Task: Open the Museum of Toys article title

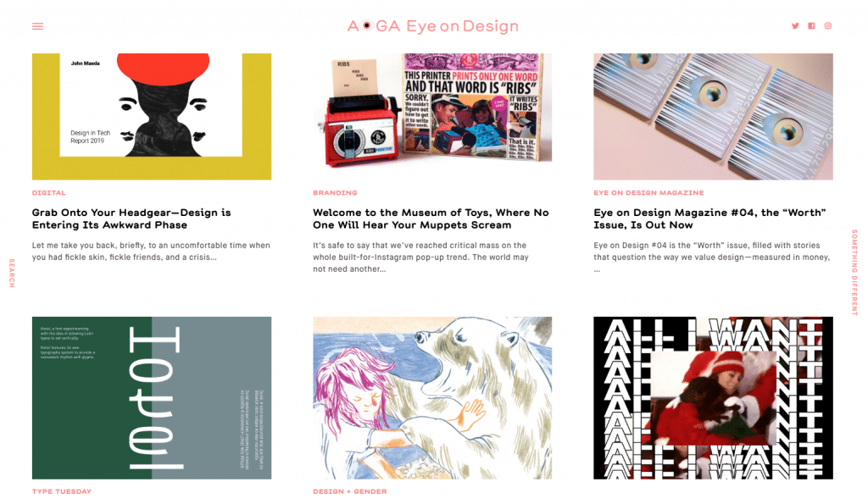Action: [431, 219]
